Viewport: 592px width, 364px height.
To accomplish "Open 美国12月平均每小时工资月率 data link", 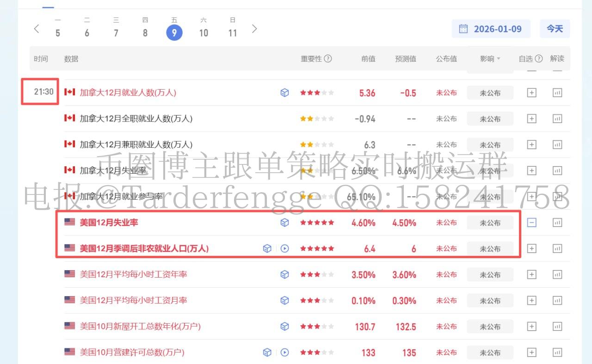I will [133, 300].
